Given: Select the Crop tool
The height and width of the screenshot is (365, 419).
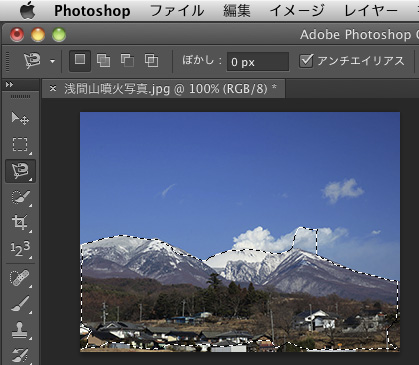Looking at the screenshot, I should click(x=20, y=223).
